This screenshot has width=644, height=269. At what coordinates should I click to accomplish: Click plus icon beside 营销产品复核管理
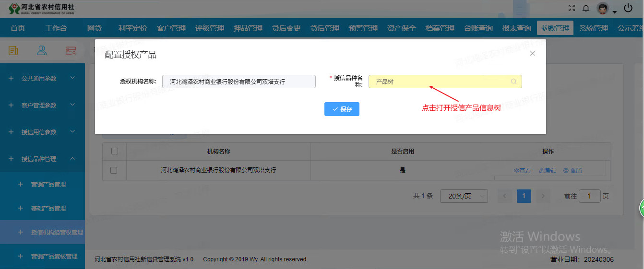pos(20,256)
